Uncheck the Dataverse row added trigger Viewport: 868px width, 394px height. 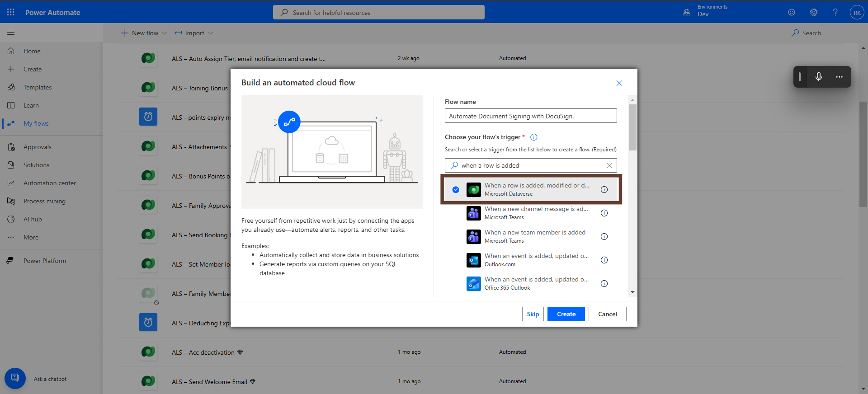[456, 190]
